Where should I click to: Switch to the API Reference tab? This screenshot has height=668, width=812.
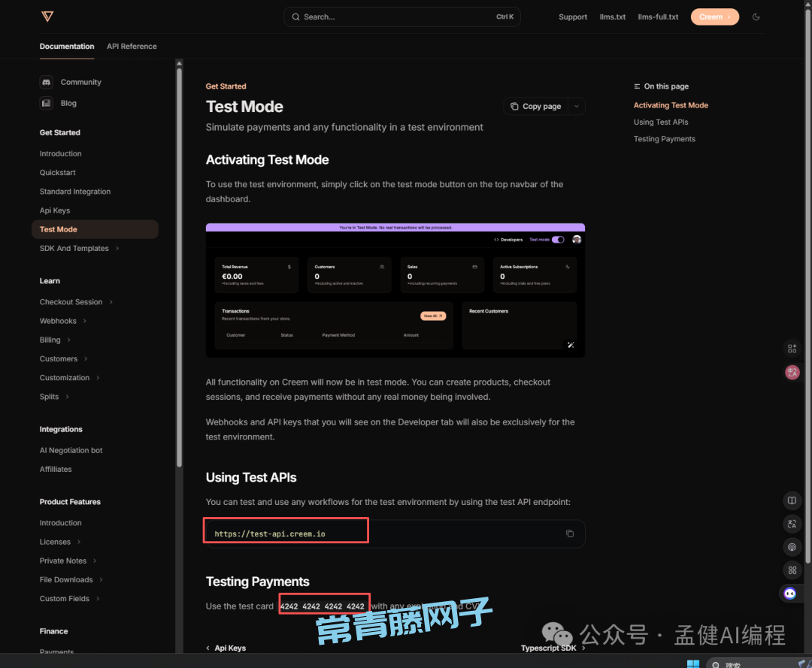click(132, 47)
